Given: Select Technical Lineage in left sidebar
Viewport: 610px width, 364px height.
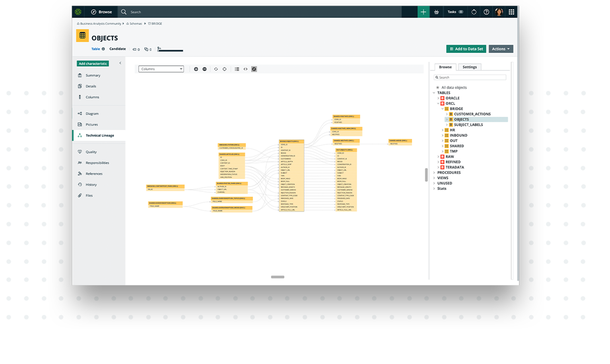Looking at the screenshot, I should coord(99,135).
